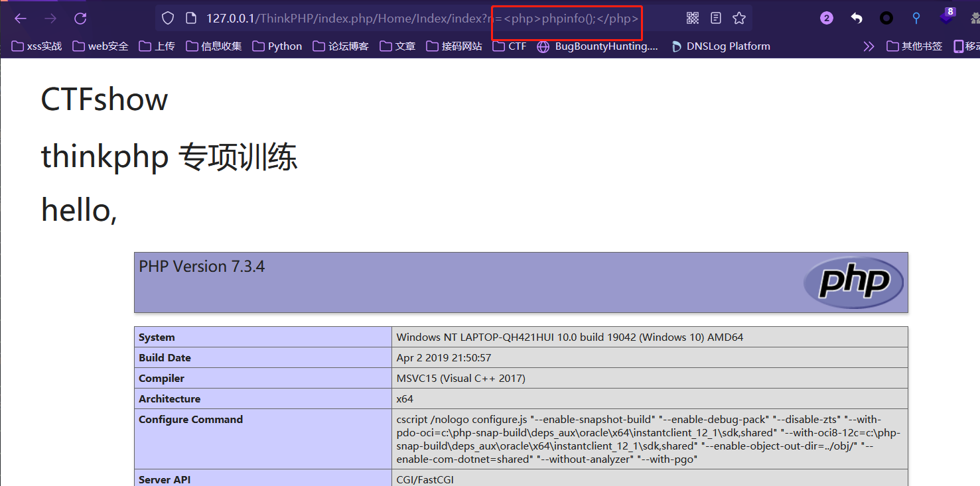Open the QR code extension icon
Image resolution: width=980 pixels, height=486 pixels.
tap(693, 18)
